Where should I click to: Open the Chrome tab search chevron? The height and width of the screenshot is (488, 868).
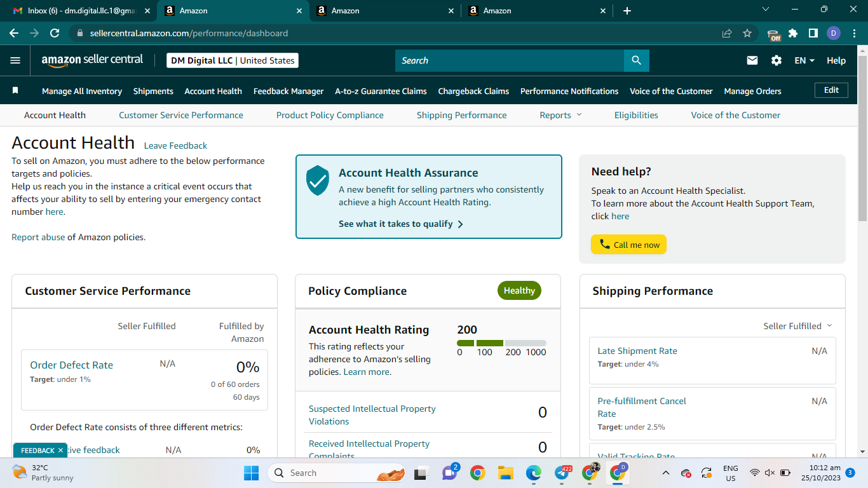[x=765, y=10]
